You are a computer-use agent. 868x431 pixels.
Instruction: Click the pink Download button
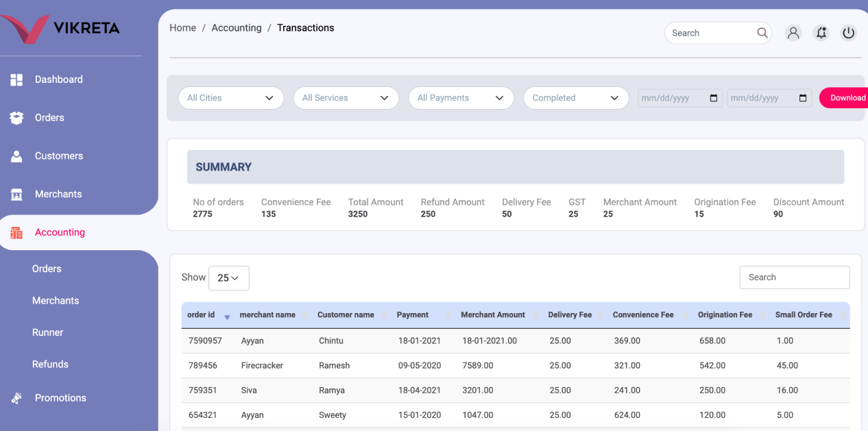(846, 98)
